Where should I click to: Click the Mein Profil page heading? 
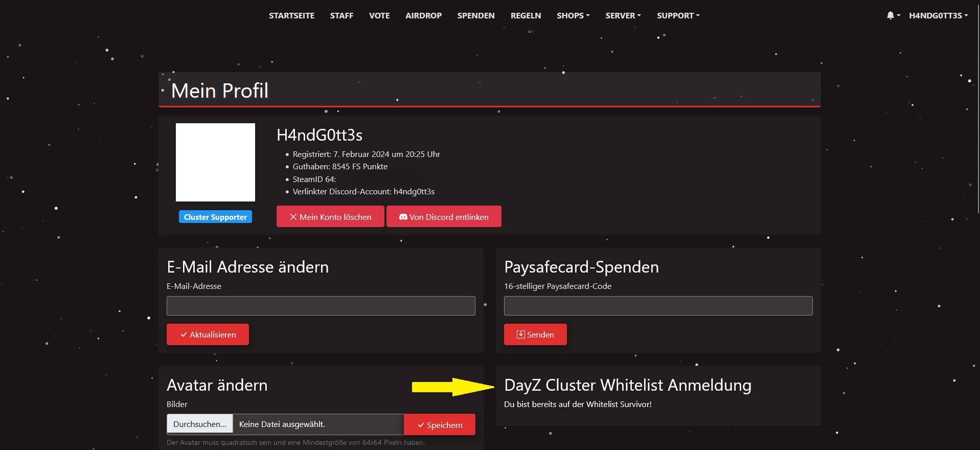tap(220, 91)
